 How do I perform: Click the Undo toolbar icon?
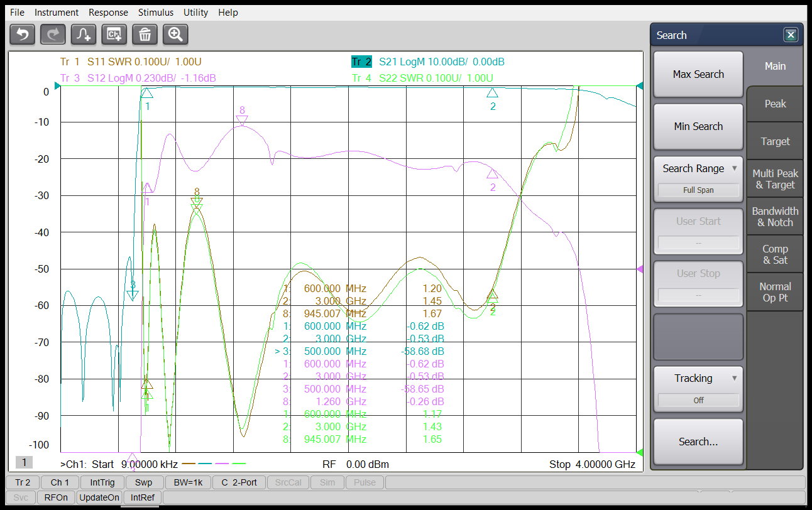[x=23, y=34]
